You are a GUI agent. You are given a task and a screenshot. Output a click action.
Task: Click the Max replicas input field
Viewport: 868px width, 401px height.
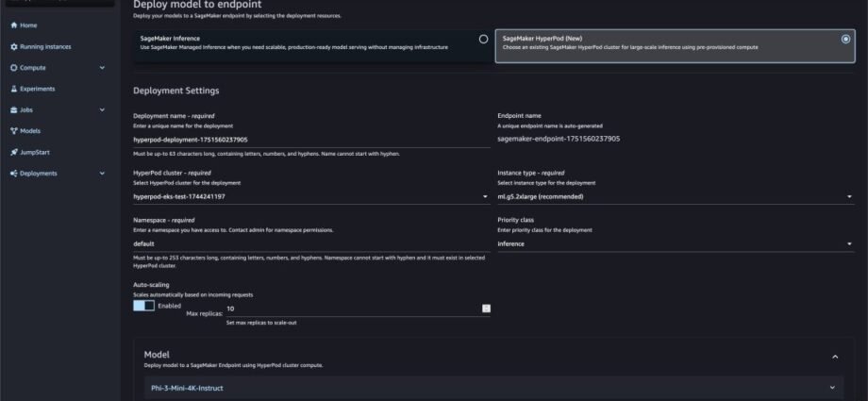click(353, 309)
